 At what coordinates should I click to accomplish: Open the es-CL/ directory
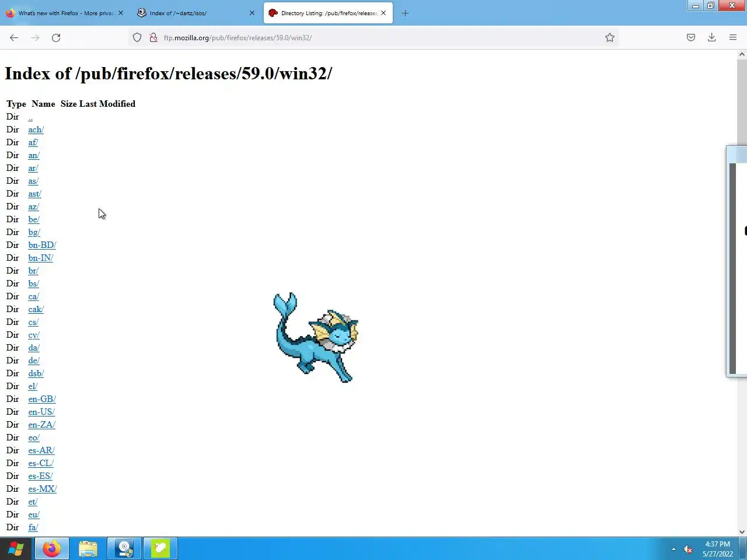point(41,463)
